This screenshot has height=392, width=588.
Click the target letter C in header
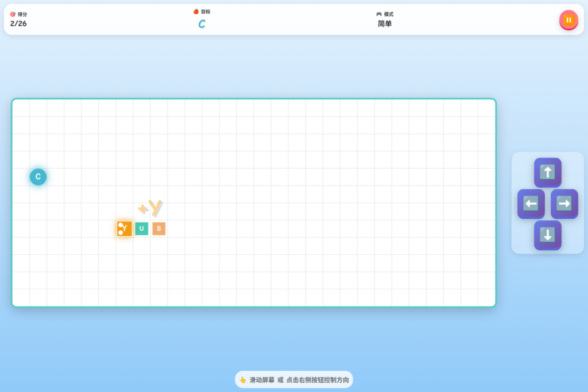pyautogui.click(x=202, y=24)
